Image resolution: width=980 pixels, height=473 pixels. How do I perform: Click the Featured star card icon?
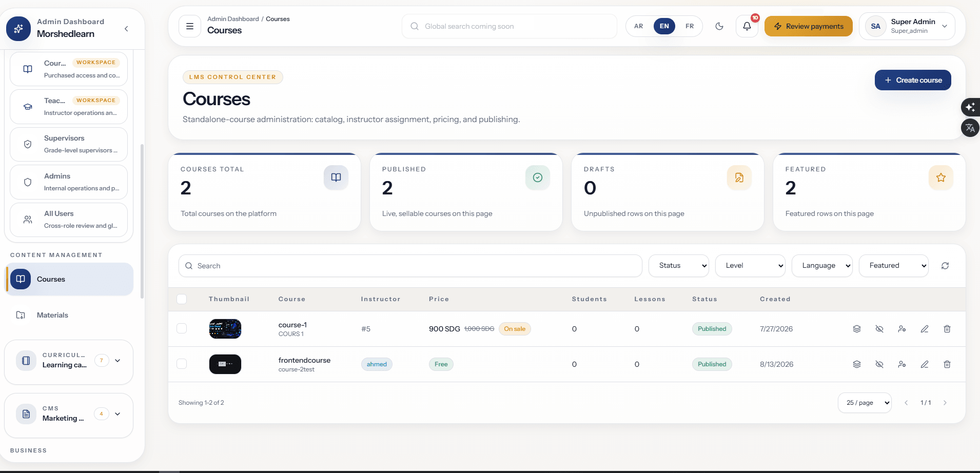tap(941, 178)
